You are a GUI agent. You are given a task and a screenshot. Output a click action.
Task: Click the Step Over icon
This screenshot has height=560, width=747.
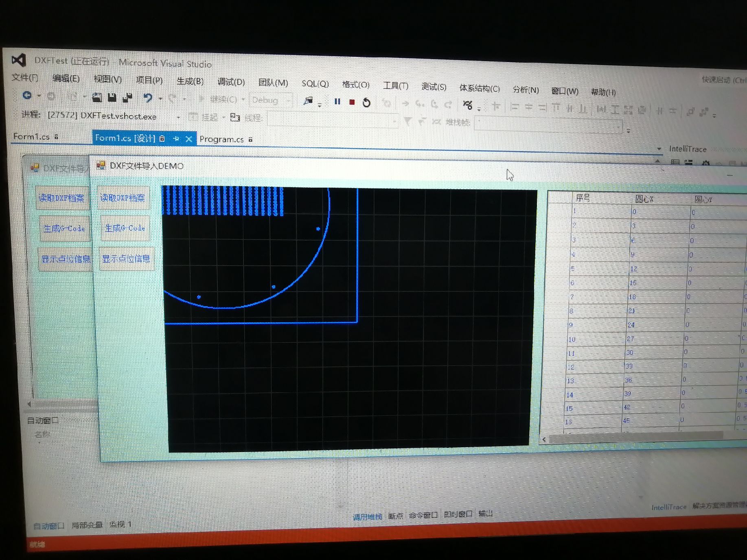pos(434,105)
